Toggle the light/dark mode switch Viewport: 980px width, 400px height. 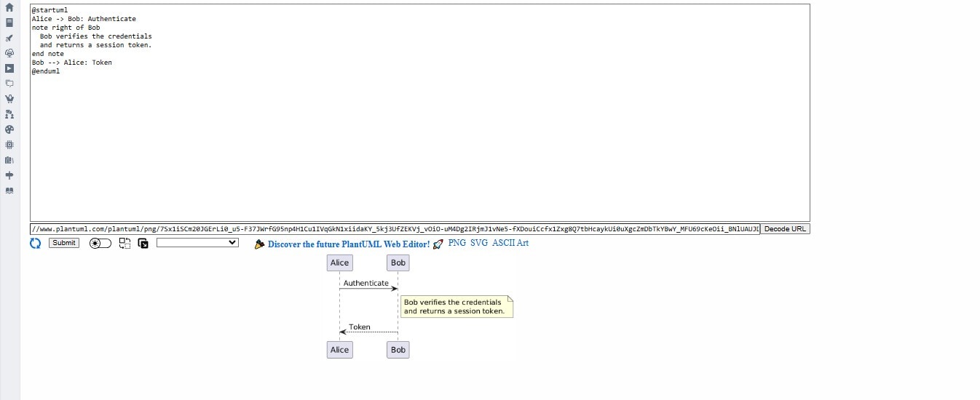click(x=100, y=244)
